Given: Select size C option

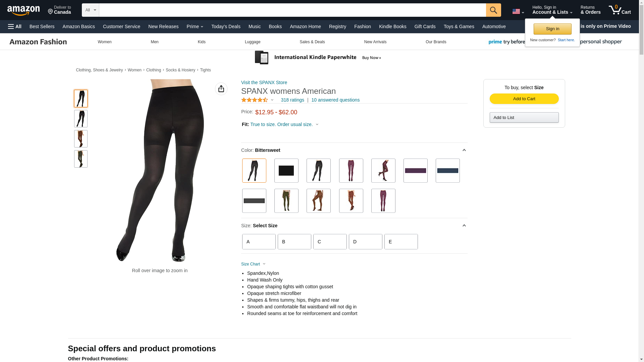Looking at the screenshot, I should coord(330,242).
